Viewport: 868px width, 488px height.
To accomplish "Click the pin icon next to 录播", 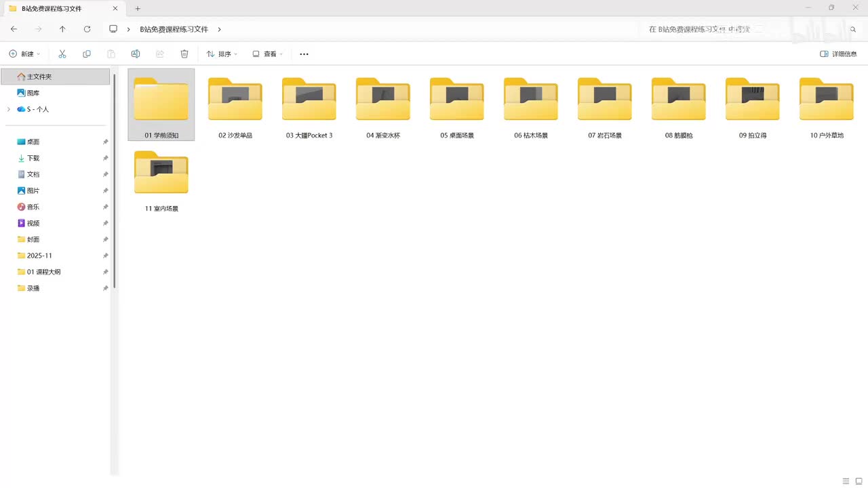I will 105,288.
